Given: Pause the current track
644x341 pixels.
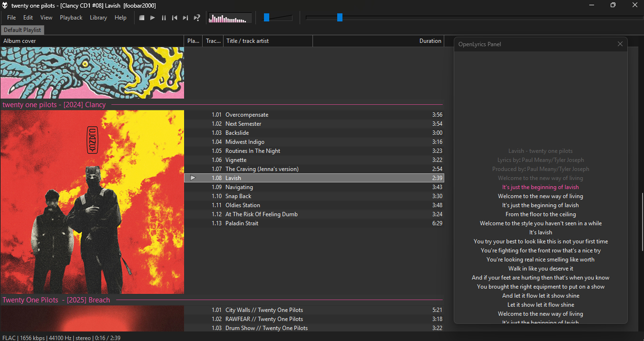Looking at the screenshot, I should click(x=164, y=18).
